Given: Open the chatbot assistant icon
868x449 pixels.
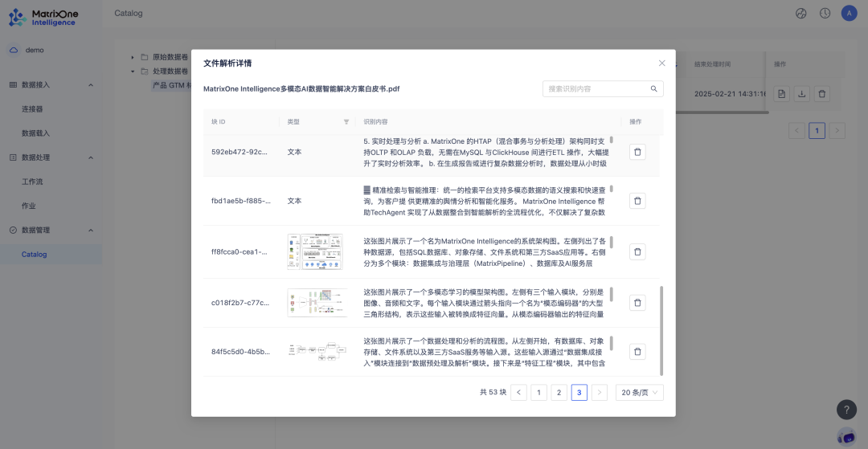Looking at the screenshot, I should (846, 436).
